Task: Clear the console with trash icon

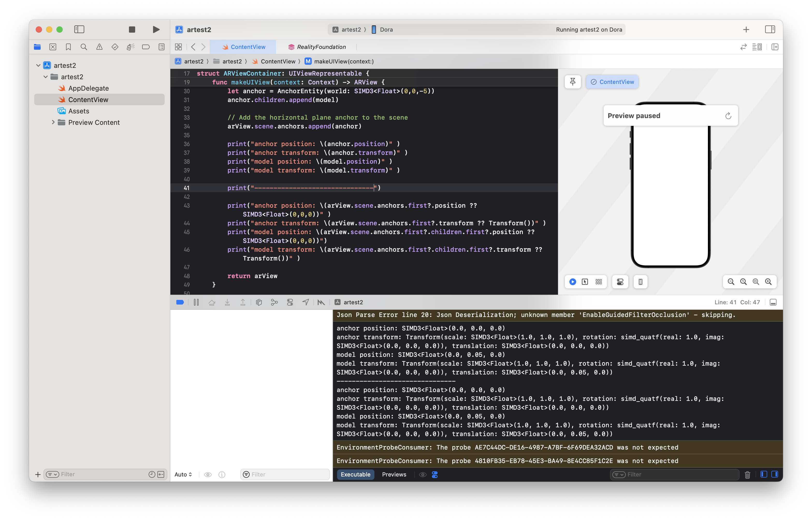Action: pos(747,475)
